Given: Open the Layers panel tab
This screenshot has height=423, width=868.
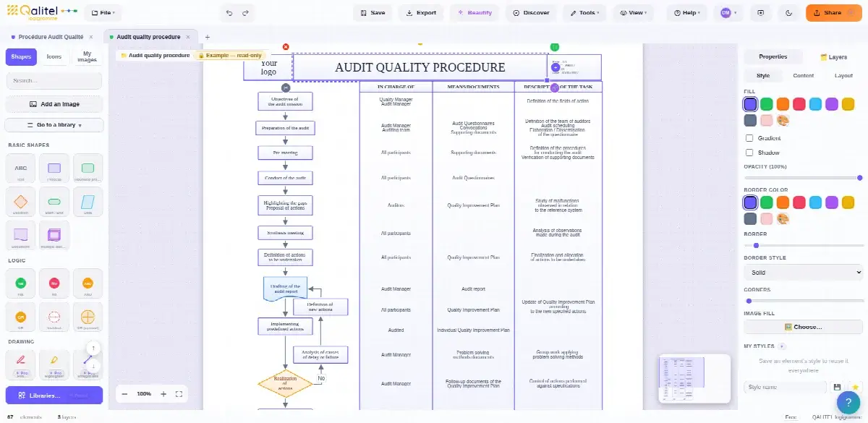Looking at the screenshot, I should pyautogui.click(x=833, y=56).
